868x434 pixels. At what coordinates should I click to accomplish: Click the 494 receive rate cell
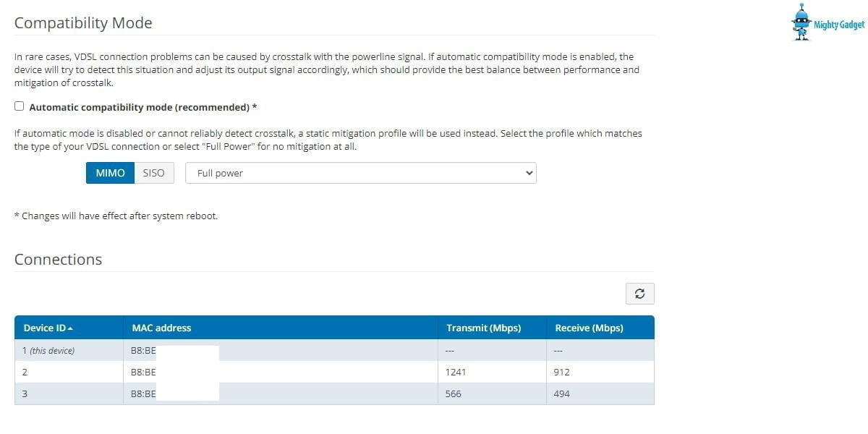tap(562, 393)
